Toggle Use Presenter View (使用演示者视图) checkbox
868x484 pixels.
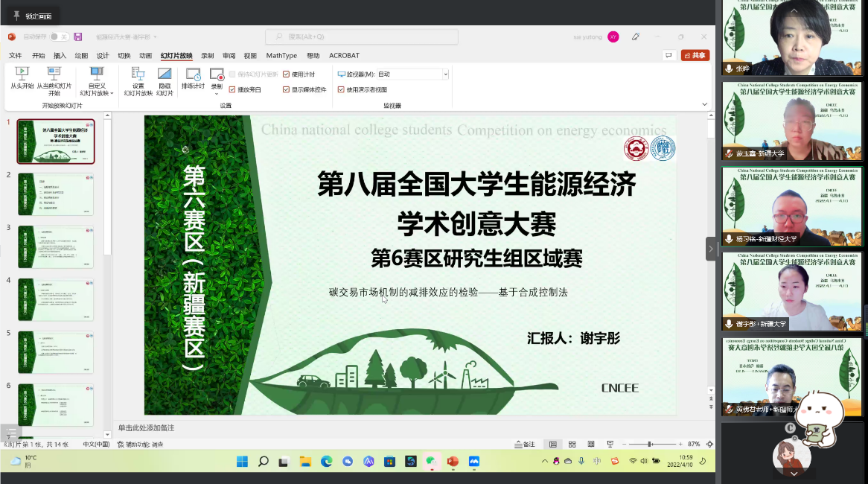pos(341,89)
